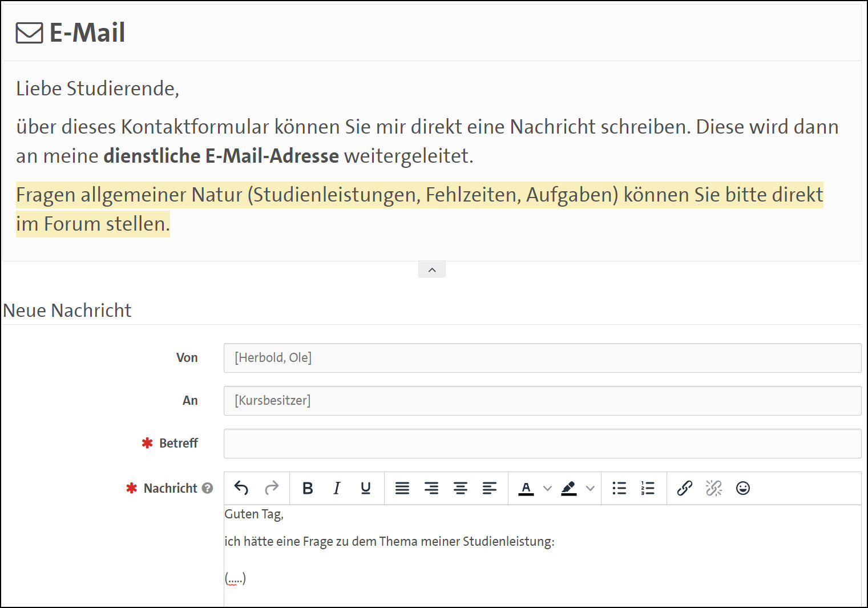
Task: Remove the link with the unlink icon
Action: pyautogui.click(x=713, y=488)
